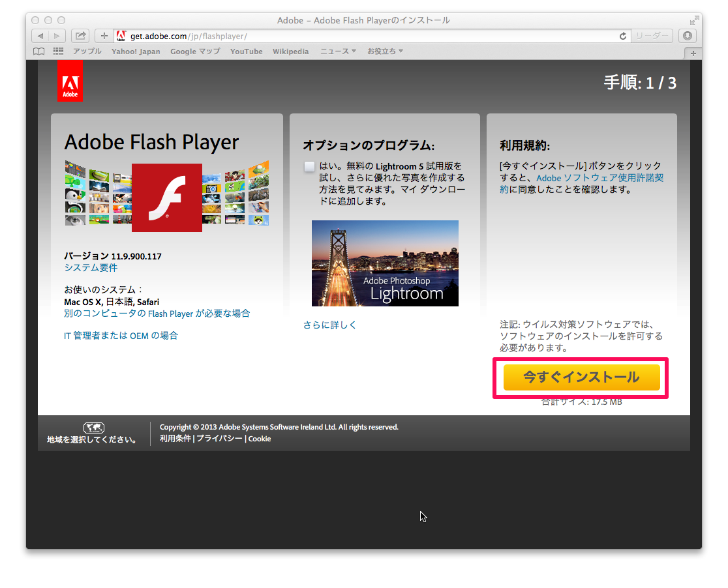Click the Lightroom promotional image
Viewport: 728px width, 588px height.
click(385, 263)
